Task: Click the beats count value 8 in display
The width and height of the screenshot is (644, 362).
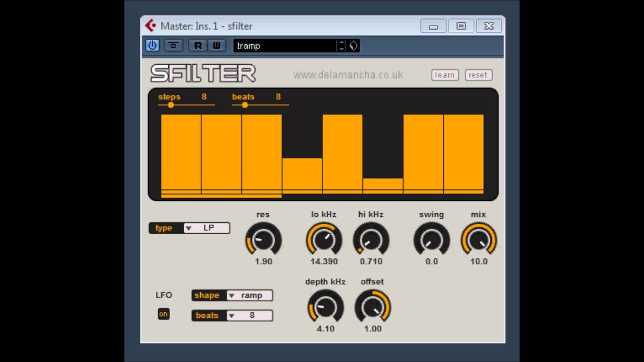Action: 278,97
